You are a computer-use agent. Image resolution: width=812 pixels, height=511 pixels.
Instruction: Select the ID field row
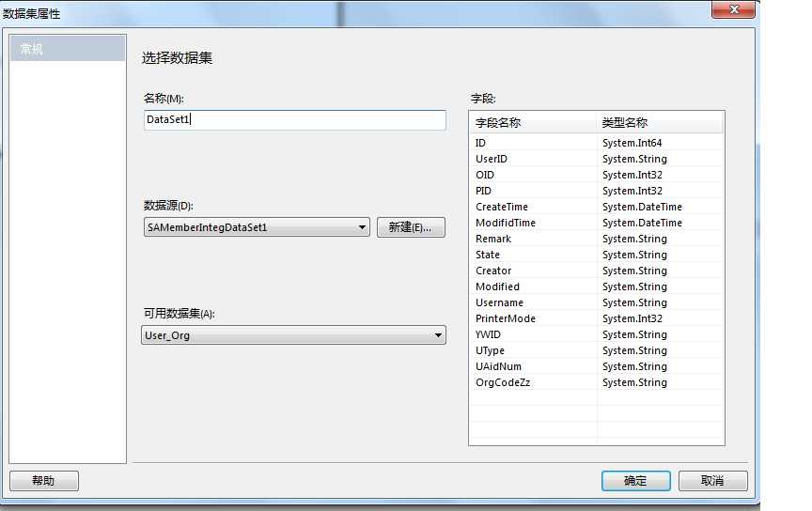pyautogui.click(x=597, y=143)
